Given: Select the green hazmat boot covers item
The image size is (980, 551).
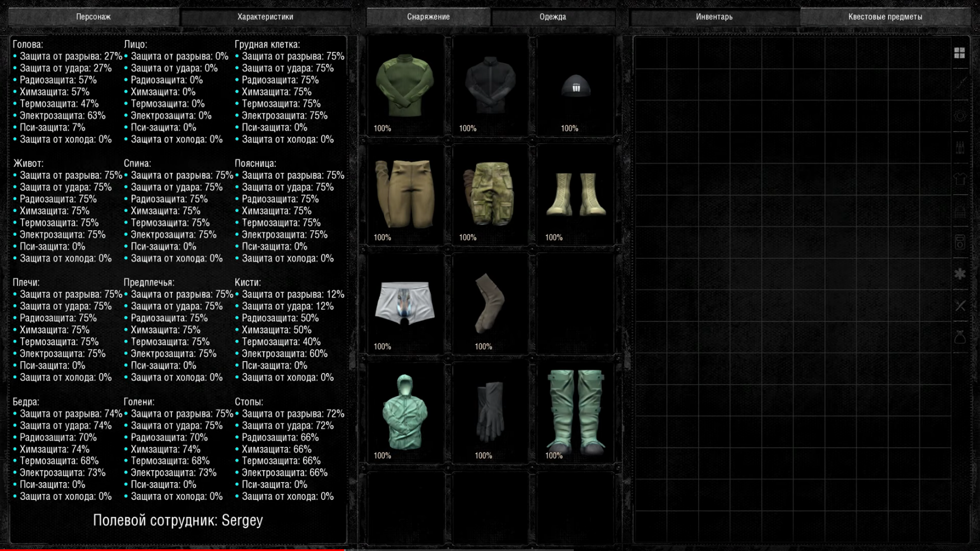Looking at the screenshot, I should (576, 411).
